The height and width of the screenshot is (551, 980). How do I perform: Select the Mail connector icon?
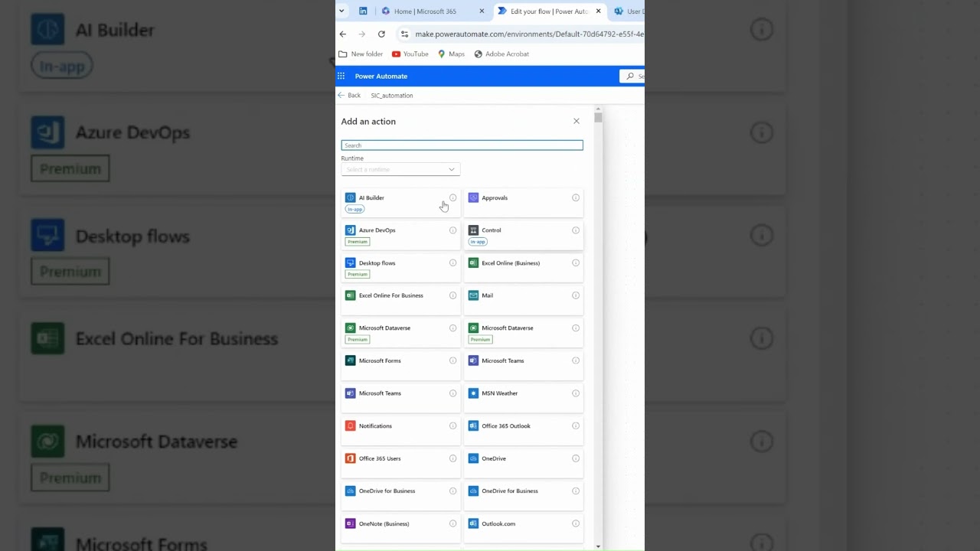click(x=473, y=295)
